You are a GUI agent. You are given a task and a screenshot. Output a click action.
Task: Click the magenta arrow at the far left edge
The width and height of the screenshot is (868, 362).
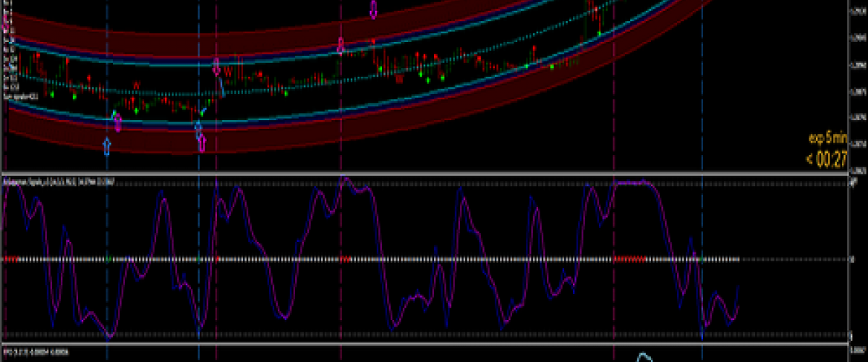pos(5,26)
